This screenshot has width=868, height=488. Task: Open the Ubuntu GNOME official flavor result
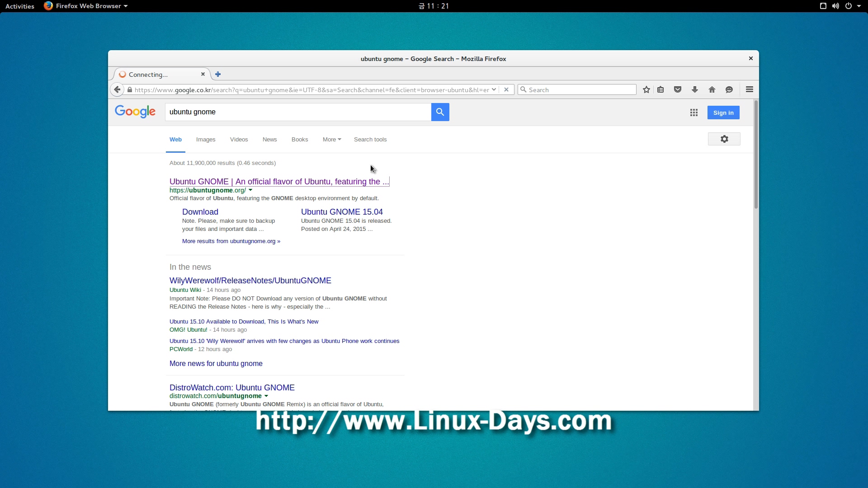click(279, 181)
